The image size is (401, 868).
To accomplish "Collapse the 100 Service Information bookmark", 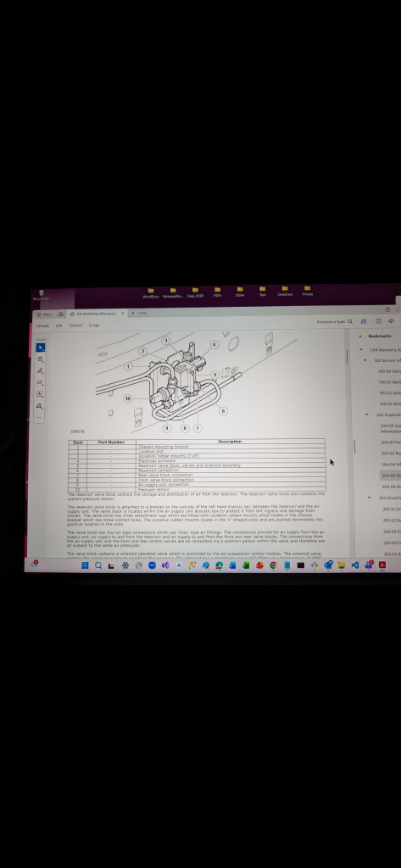I will click(x=365, y=360).
